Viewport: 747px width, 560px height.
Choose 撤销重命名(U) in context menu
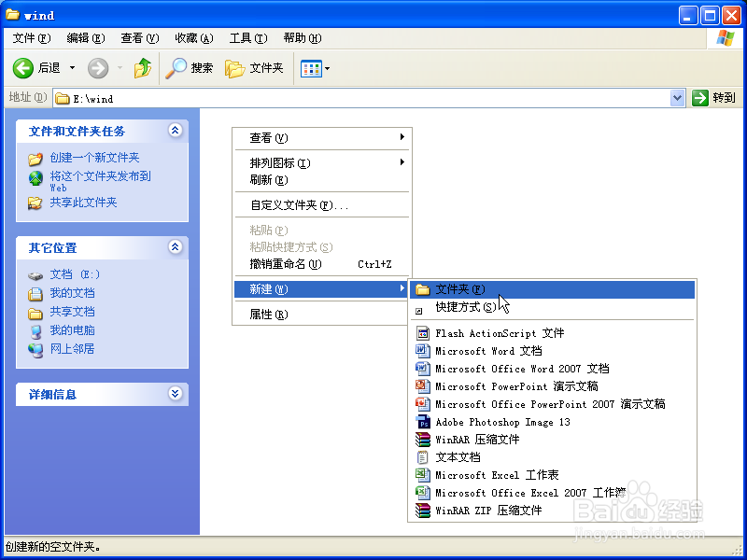[321, 264]
